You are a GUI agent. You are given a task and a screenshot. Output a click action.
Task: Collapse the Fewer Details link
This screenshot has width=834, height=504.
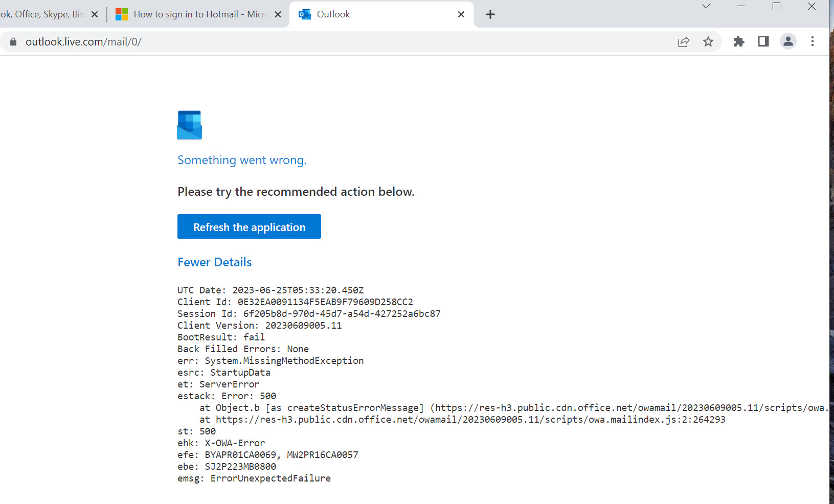(214, 262)
